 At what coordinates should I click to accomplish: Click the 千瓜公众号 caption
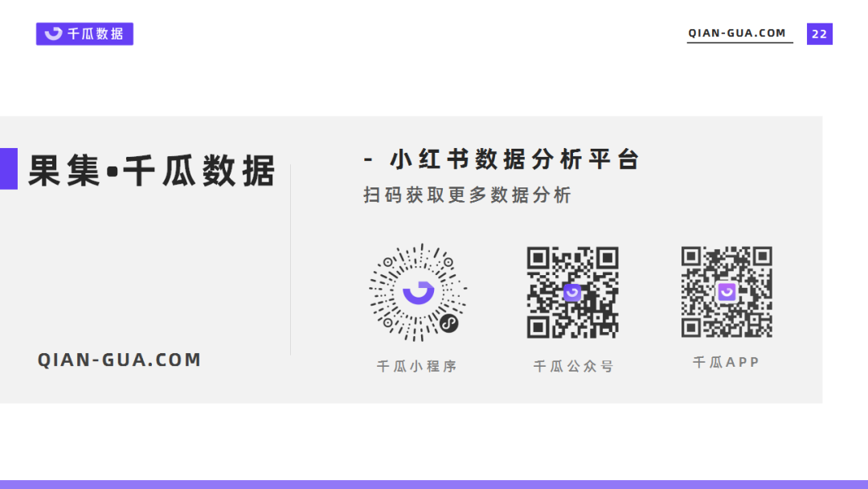(574, 366)
